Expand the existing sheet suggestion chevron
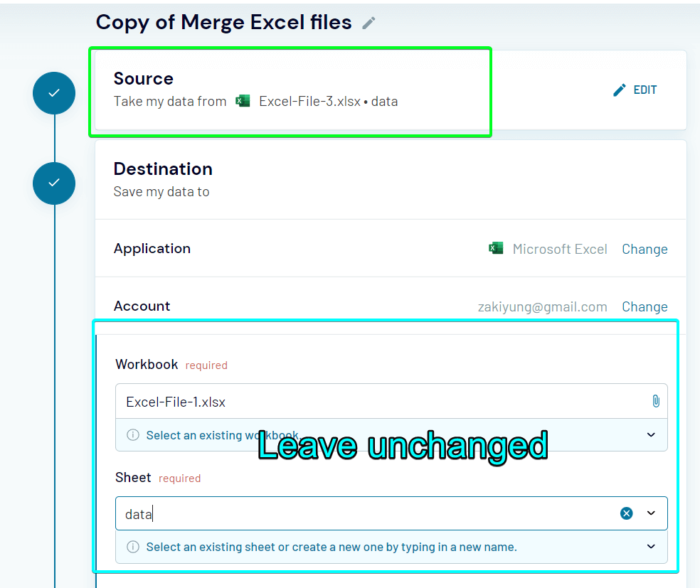The image size is (700, 588). [x=651, y=547]
